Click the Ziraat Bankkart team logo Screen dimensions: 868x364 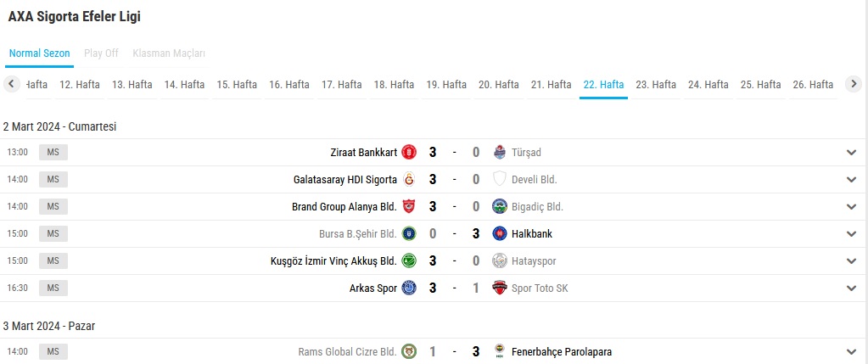point(409,152)
